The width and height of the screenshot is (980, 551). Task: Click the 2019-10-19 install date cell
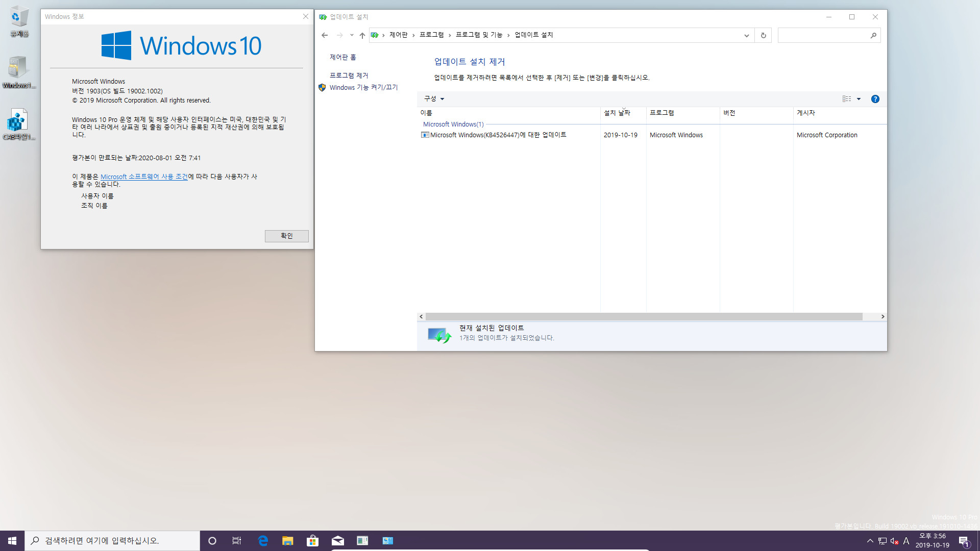point(621,135)
